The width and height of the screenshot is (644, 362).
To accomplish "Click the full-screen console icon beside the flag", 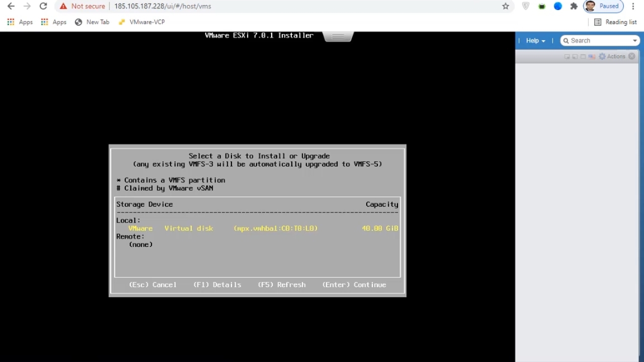I will click(x=583, y=57).
